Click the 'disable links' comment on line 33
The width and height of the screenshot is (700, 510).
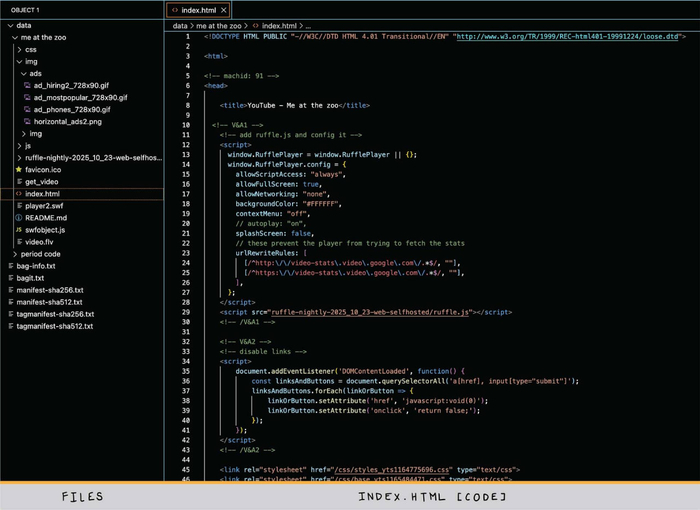pos(263,352)
